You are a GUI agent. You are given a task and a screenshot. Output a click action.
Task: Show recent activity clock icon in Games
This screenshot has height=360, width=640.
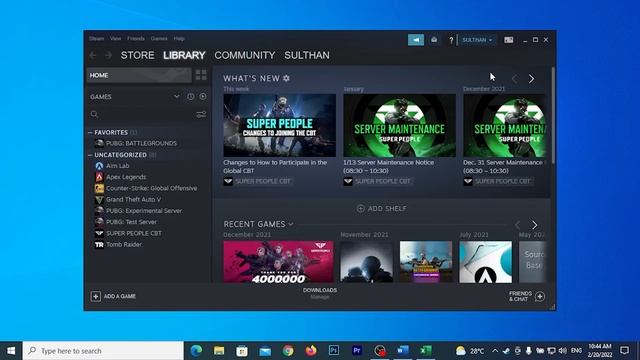191,97
